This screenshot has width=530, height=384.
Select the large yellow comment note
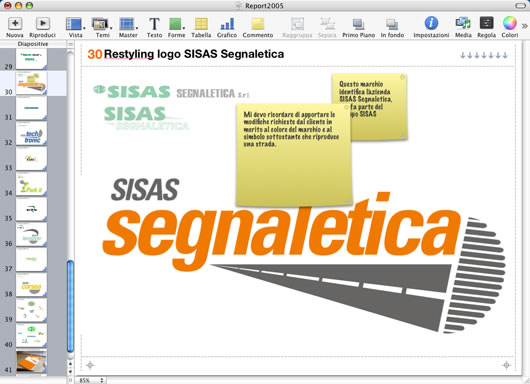point(294,155)
